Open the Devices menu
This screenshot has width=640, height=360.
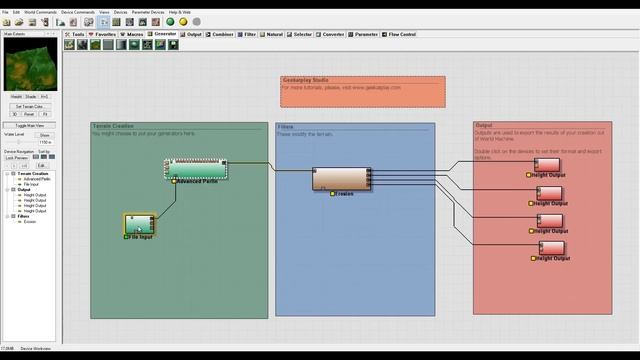coord(120,12)
